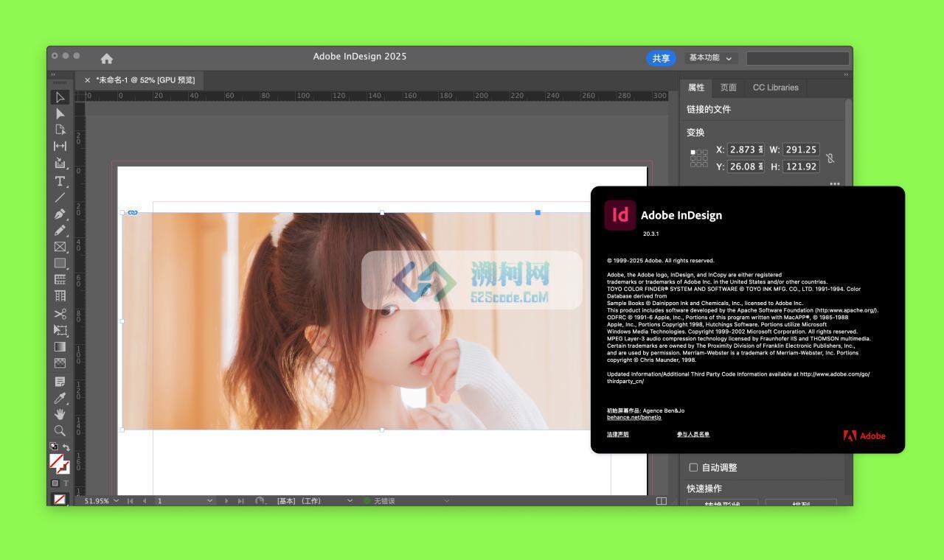Viewport: 944px width, 560px height.
Task: Select the Line tool
Action: [x=60, y=197]
